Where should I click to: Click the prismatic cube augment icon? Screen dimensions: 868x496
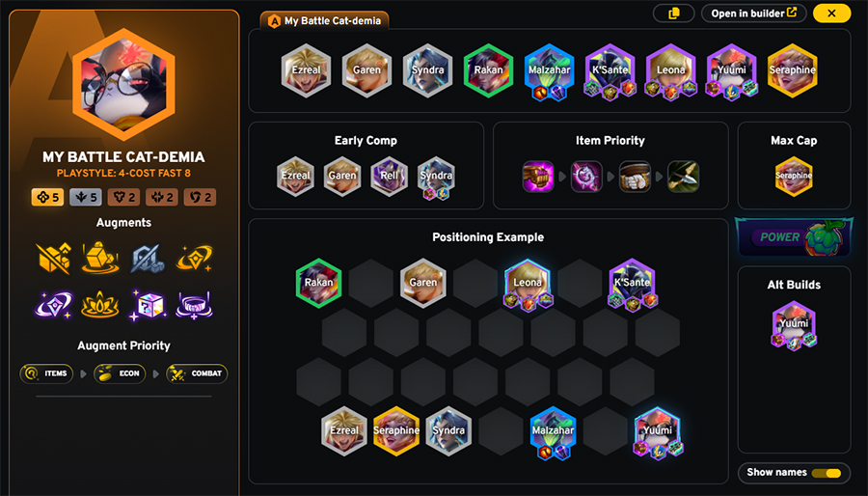(148, 305)
